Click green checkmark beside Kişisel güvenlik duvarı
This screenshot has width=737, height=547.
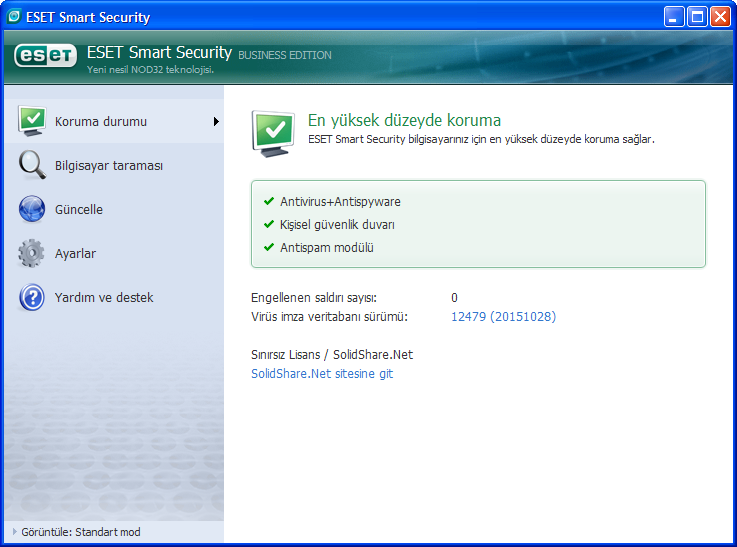tap(269, 224)
